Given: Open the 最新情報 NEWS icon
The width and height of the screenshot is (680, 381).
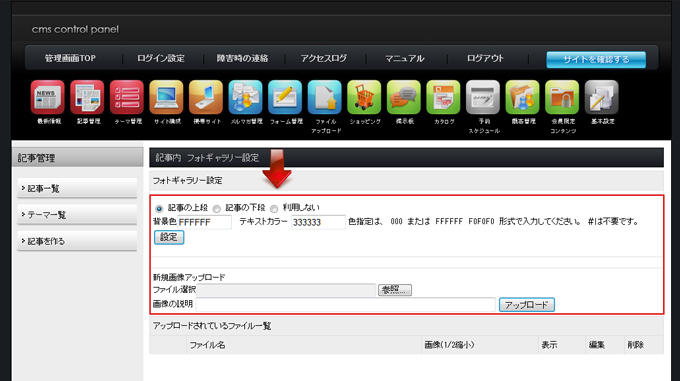Looking at the screenshot, I should coord(48,97).
